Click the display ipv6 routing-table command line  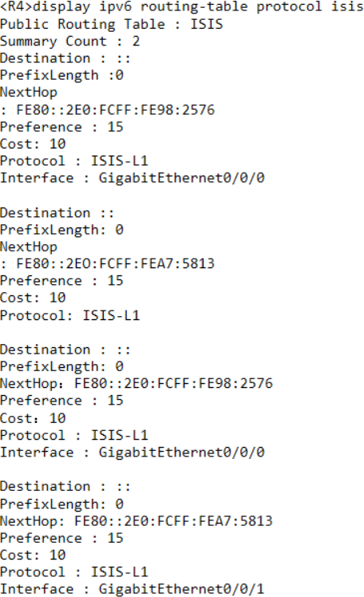182,7
